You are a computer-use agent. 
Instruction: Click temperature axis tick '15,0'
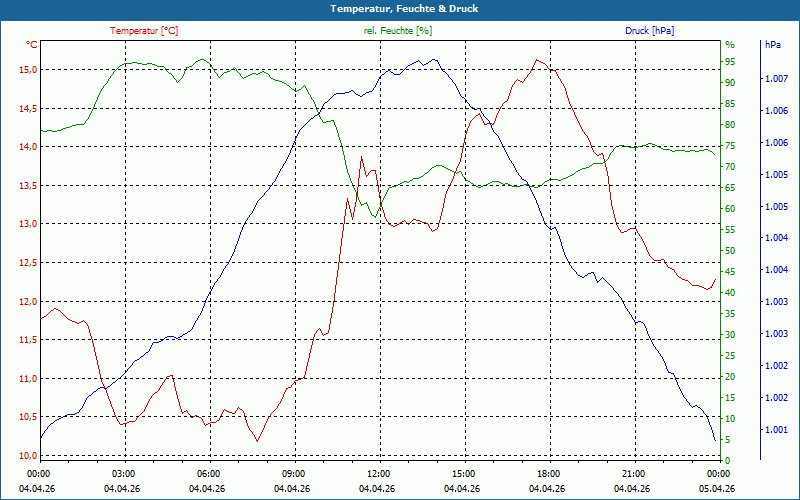click(28, 69)
